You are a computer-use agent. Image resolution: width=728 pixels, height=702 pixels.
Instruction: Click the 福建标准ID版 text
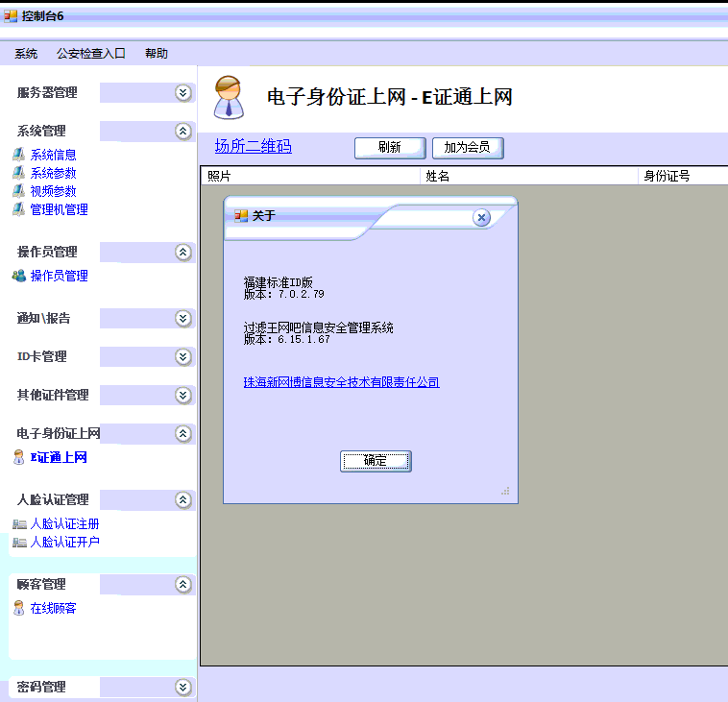[x=279, y=282]
